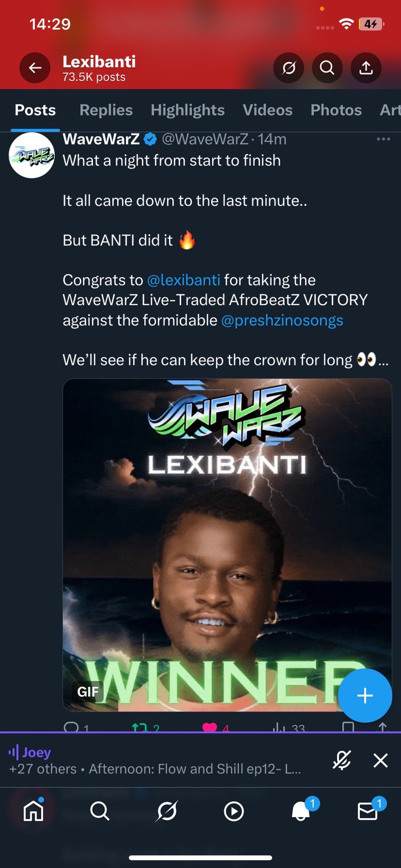The width and height of the screenshot is (401, 868).
Task: Like the WaveWarZ post with the heart
Action: click(x=210, y=727)
